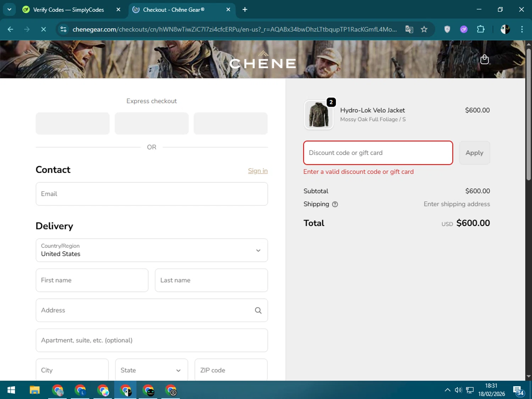
Task: Click the Hydro-Lok Velo Jacket thumbnail
Action: pos(318,115)
